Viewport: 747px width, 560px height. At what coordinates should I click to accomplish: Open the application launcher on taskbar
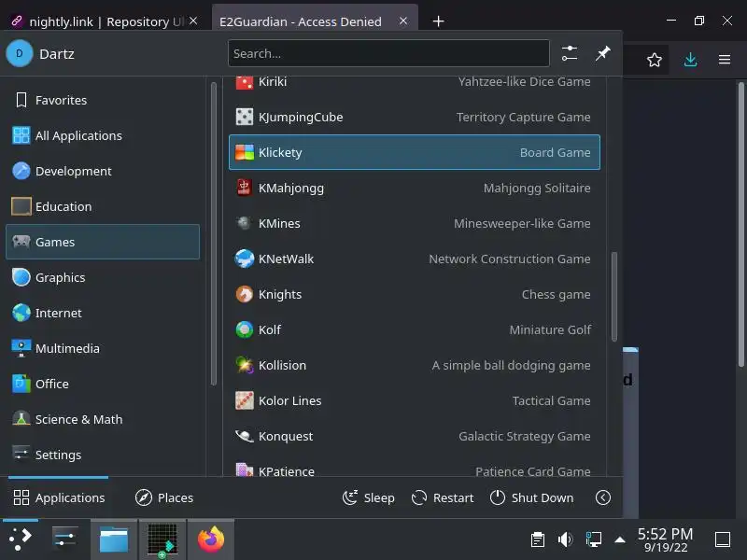coord(20,539)
